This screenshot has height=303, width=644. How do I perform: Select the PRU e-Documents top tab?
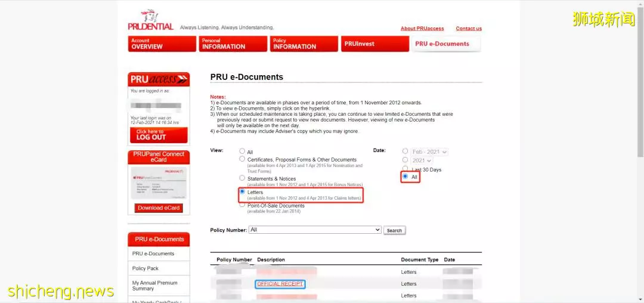click(x=446, y=44)
